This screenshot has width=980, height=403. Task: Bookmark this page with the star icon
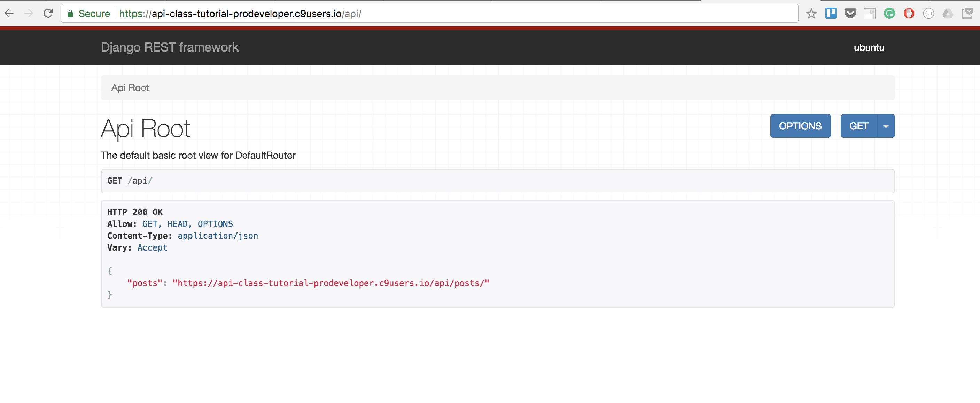tap(811, 14)
